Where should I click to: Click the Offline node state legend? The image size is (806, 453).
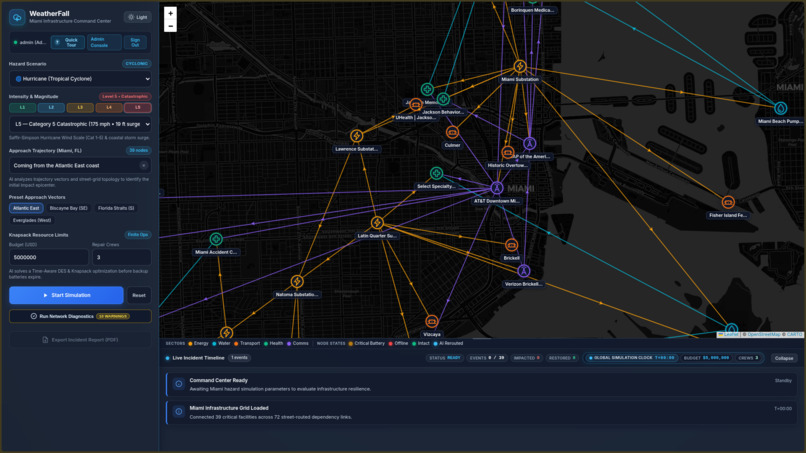pos(398,343)
